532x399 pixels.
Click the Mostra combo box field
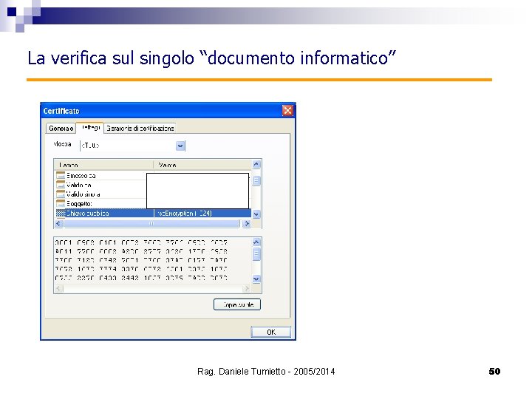[132, 146]
